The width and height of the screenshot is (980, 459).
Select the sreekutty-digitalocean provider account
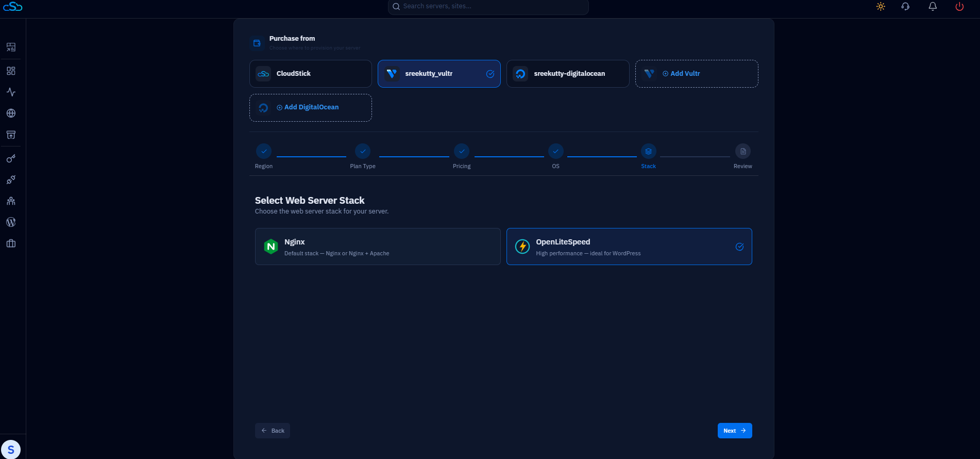568,74
